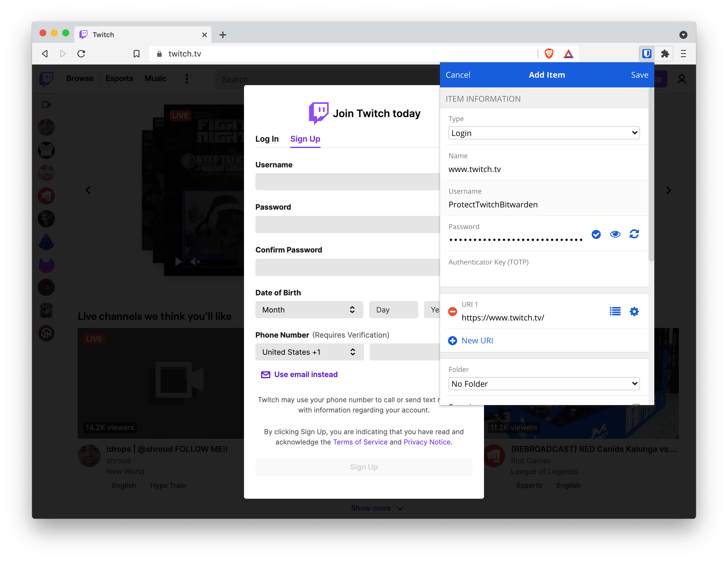Switch to the Sign Up tab
The width and height of the screenshot is (728, 561).
(305, 139)
